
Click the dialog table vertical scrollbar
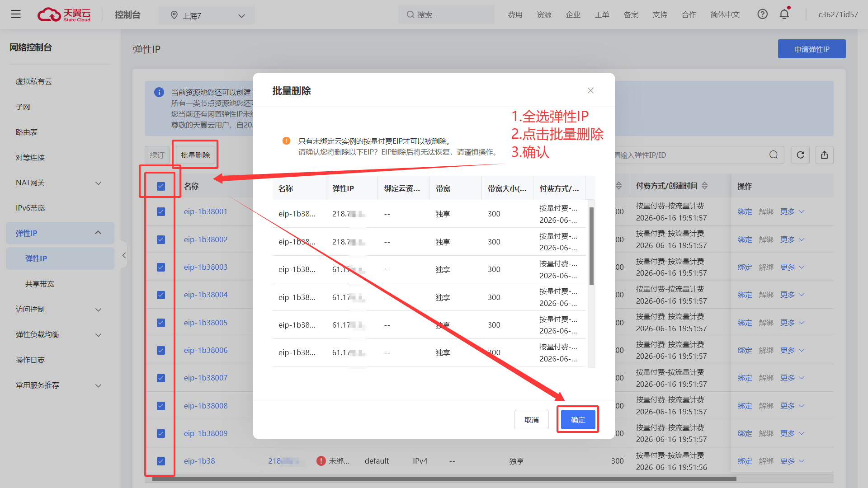tap(591, 246)
